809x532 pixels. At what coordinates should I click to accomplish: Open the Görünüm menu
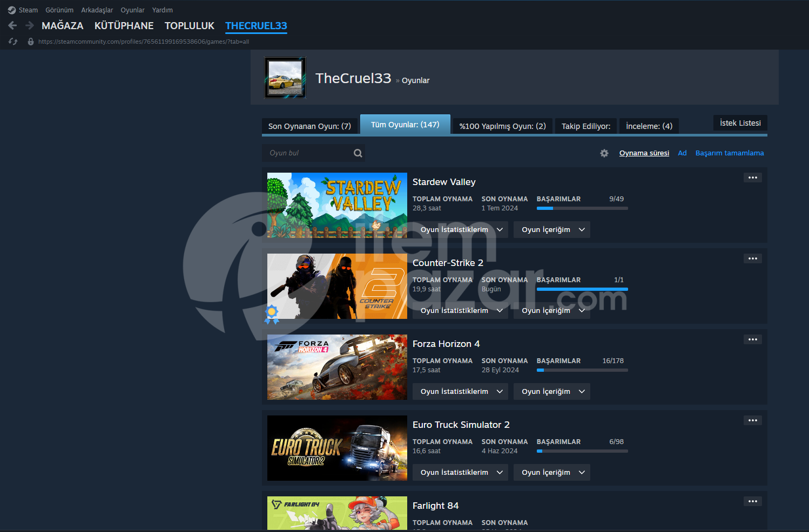[59, 10]
